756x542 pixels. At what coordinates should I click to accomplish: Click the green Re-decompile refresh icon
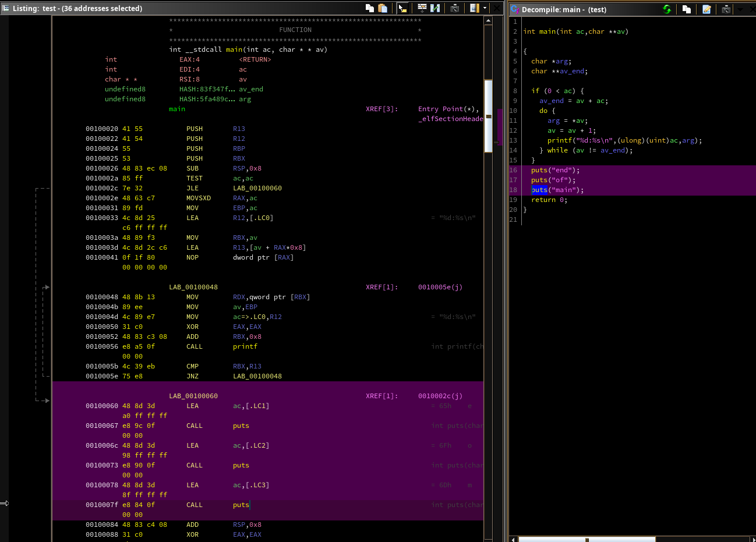pos(667,9)
